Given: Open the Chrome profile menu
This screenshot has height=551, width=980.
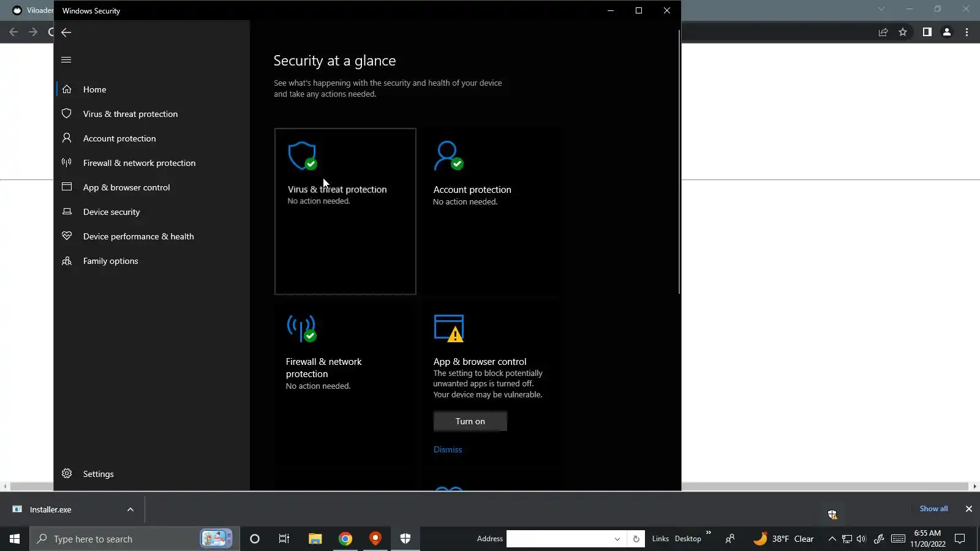Looking at the screenshot, I should (x=947, y=32).
